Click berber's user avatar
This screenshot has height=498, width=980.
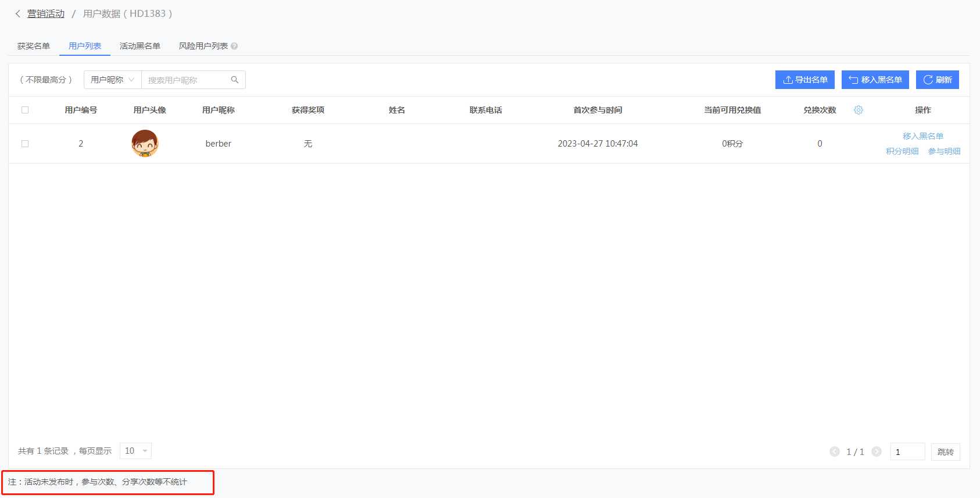(145, 143)
